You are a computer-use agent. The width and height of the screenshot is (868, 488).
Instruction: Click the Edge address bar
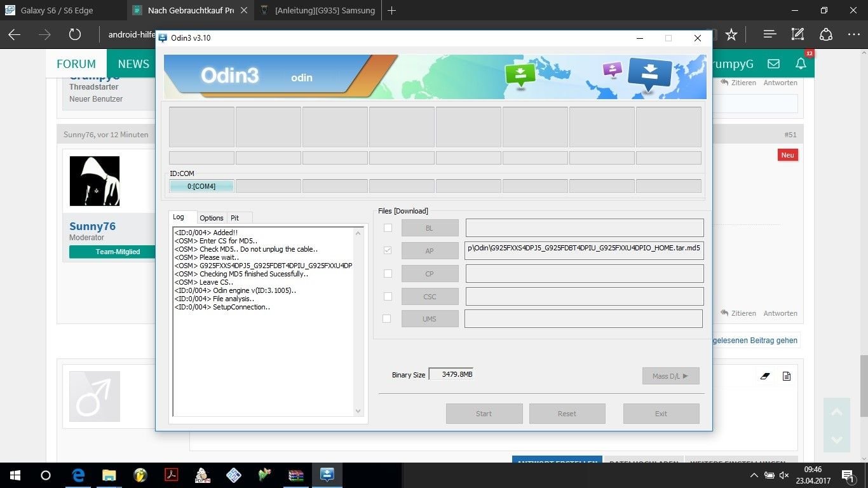click(x=132, y=34)
